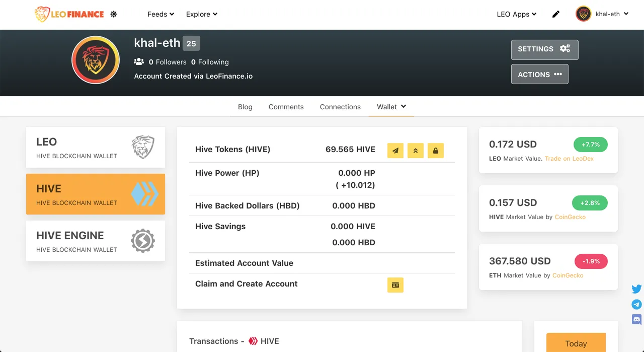Click the red Hive icon in Transactions heading

coord(253,341)
